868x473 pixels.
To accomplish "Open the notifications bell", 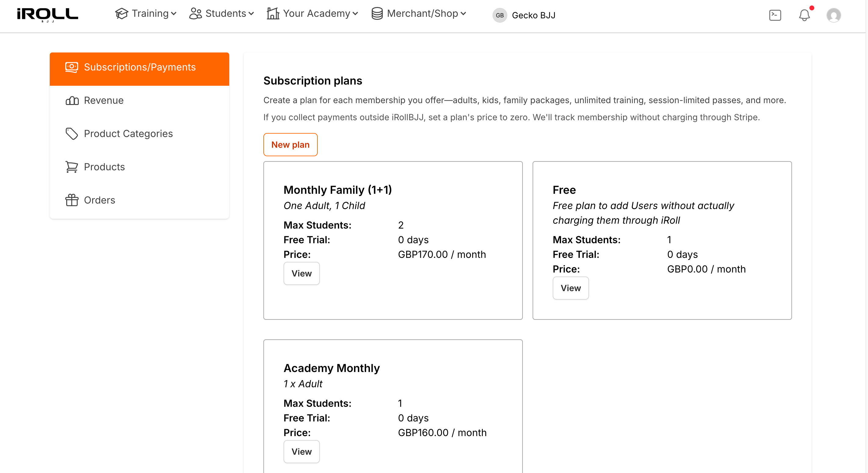I will (804, 15).
